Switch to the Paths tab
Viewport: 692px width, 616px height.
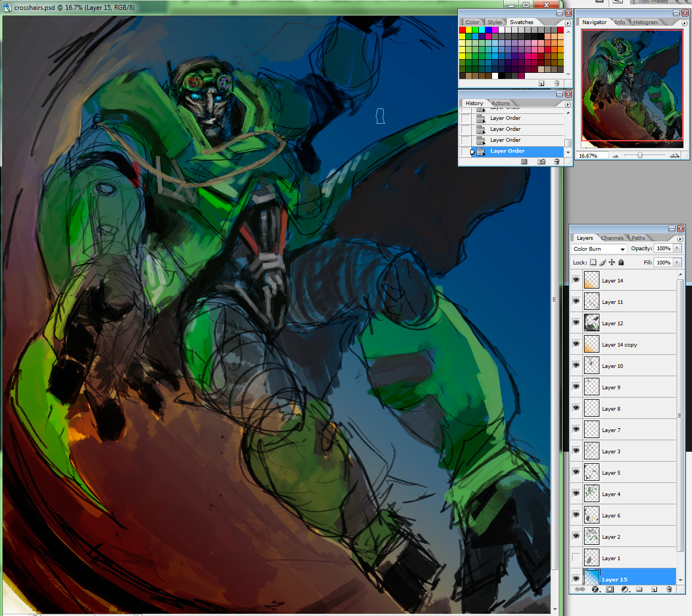click(x=638, y=238)
